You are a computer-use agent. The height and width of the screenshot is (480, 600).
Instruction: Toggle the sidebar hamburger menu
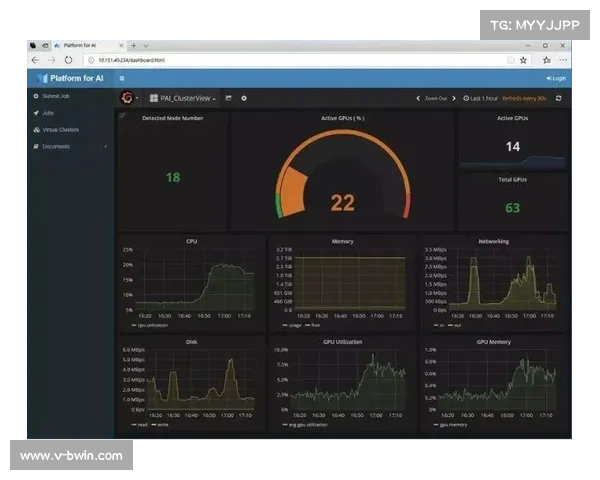[x=122, y=78]
